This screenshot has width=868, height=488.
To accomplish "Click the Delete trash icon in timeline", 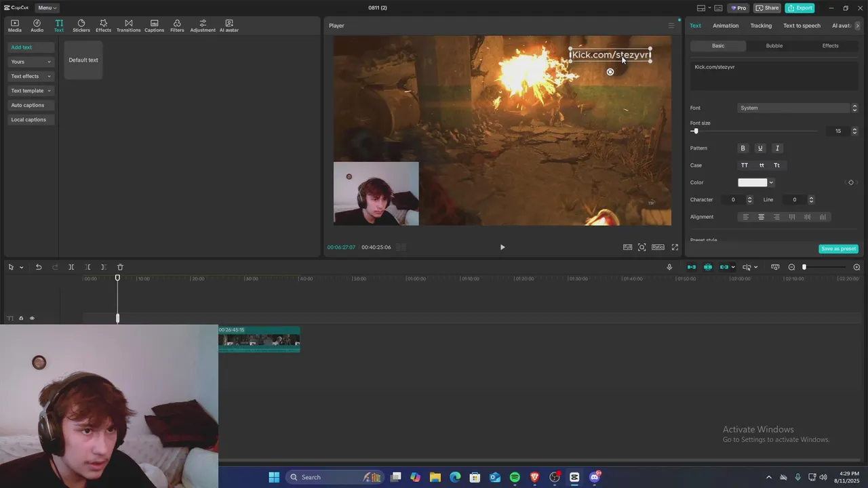I will click(x=120, y=267).
